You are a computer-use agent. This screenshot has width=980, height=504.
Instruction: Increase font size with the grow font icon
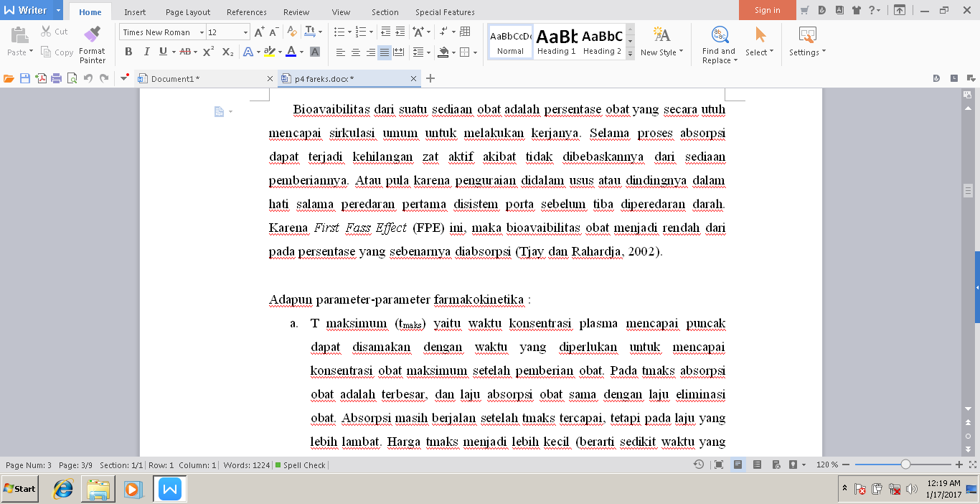[260, 32]
